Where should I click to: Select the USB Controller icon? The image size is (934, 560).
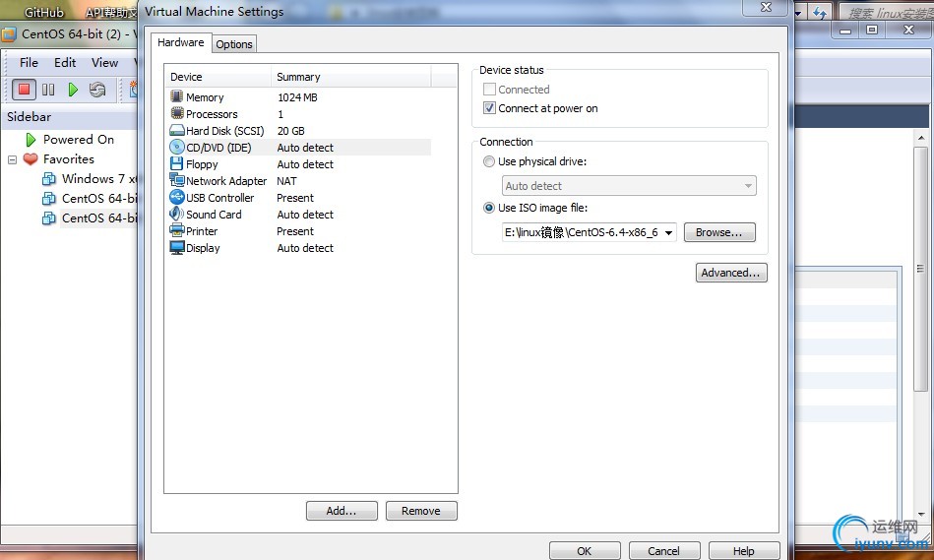point(177,197)
